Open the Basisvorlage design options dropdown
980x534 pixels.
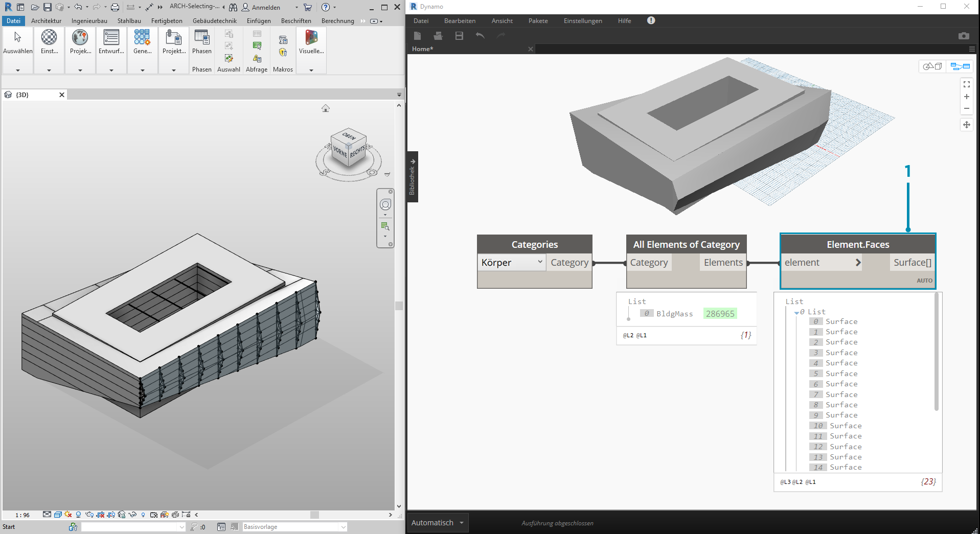(x=295, y=527)
